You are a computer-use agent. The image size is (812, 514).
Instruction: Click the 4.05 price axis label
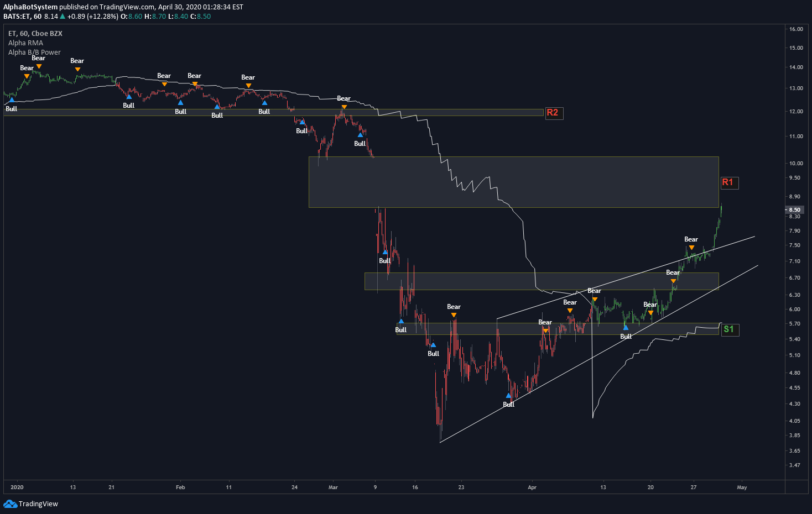point(795,421)
